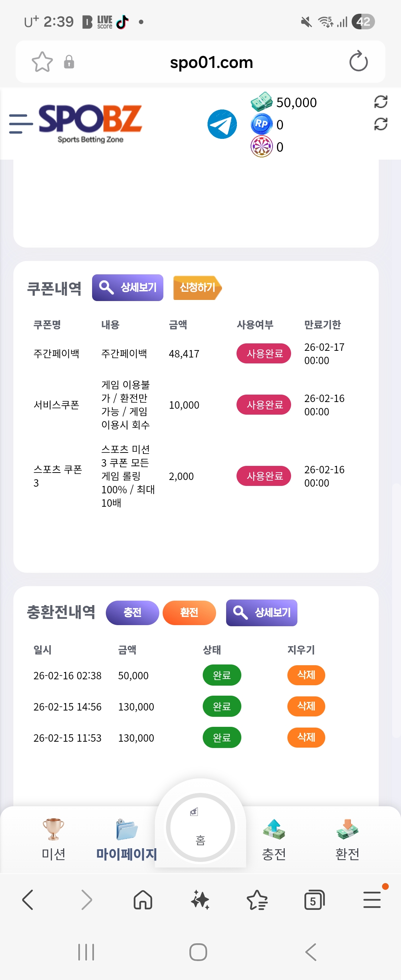Tap the center 홈 button
Screen dimensions: 401x980
(200, 827)
